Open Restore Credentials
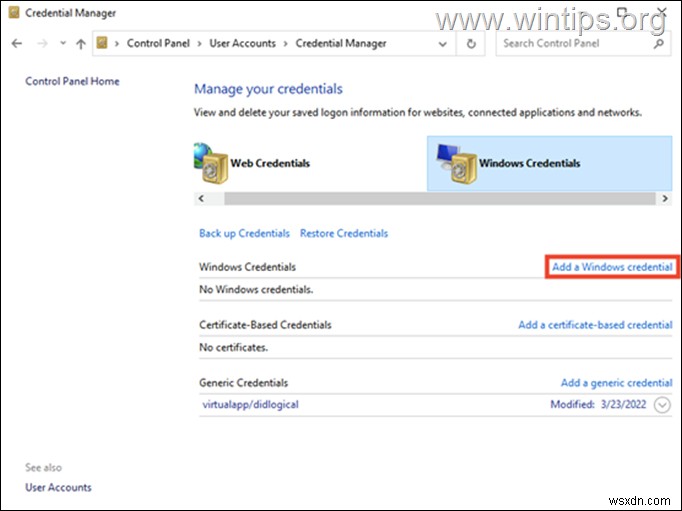Viewport: 682px width, 511px height. pyautogui.click(x=344, y=234)
